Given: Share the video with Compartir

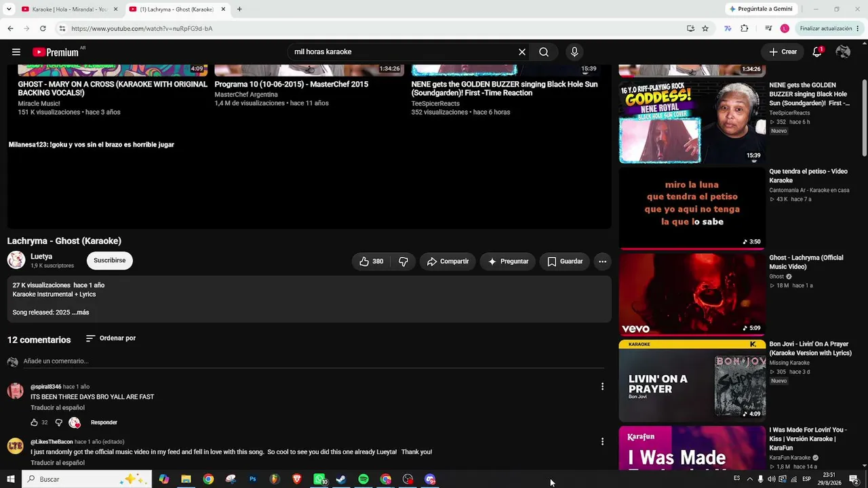Looking at the screenshot, I should tap(448, 261).
